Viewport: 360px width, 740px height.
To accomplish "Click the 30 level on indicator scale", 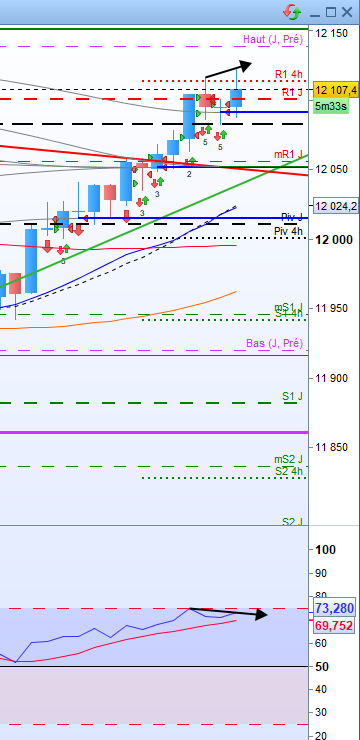I will point(322,713).
